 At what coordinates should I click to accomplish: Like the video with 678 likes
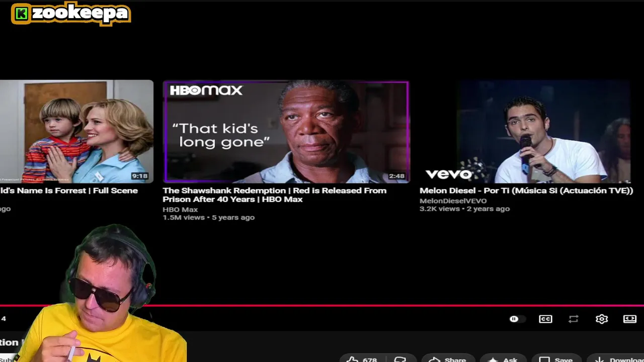[x=362, y=359]
